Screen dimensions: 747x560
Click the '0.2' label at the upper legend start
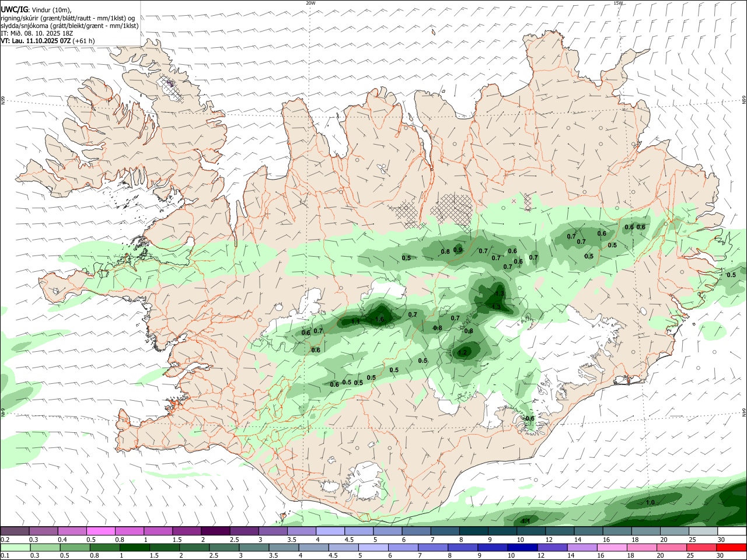pyautogui.click(x=5, y=540)
